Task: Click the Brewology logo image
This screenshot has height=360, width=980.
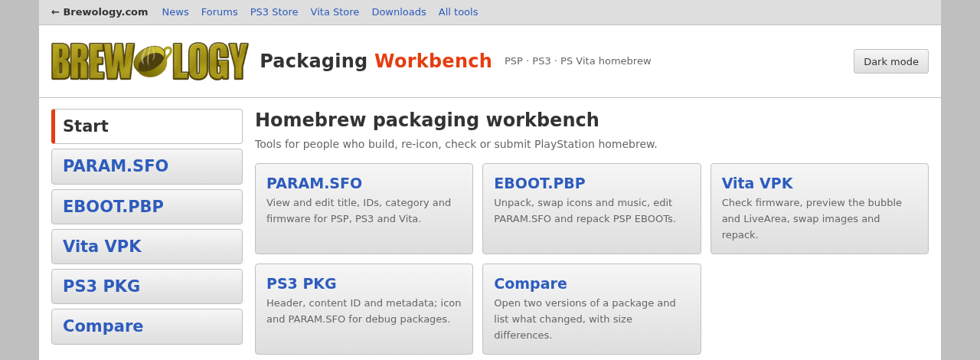Action: point(149,61)
